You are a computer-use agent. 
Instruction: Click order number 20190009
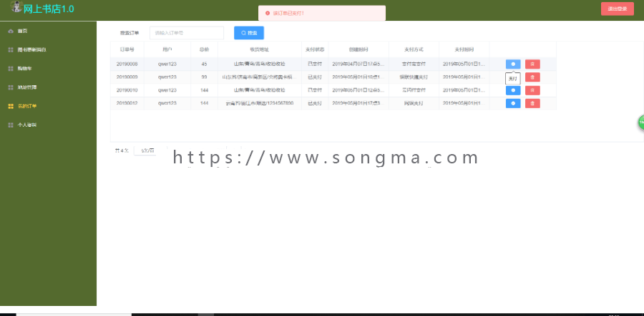coord(127,77)
